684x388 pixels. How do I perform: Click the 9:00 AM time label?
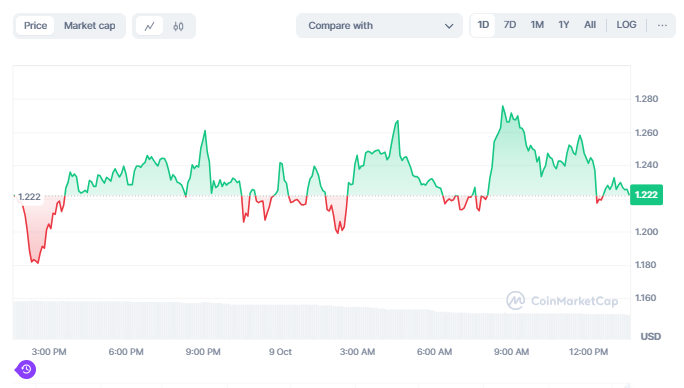point(511,352)
